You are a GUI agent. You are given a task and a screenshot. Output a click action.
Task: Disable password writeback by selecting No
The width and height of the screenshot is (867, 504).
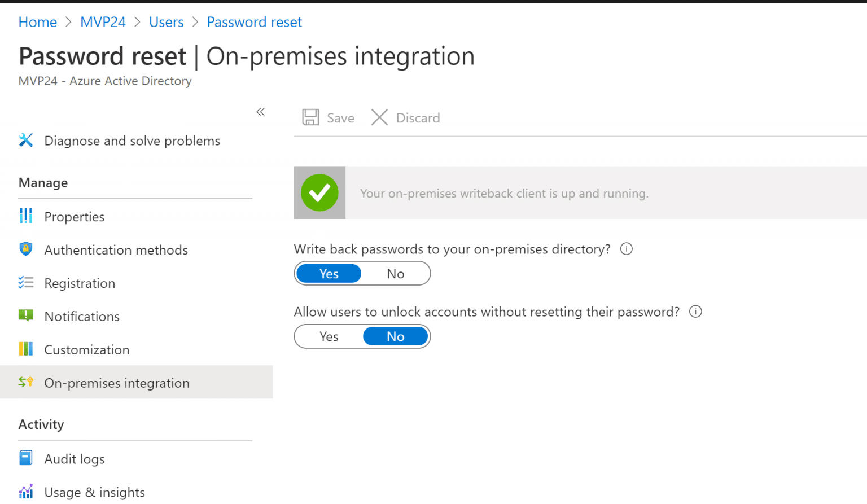(x=395, y=273)
